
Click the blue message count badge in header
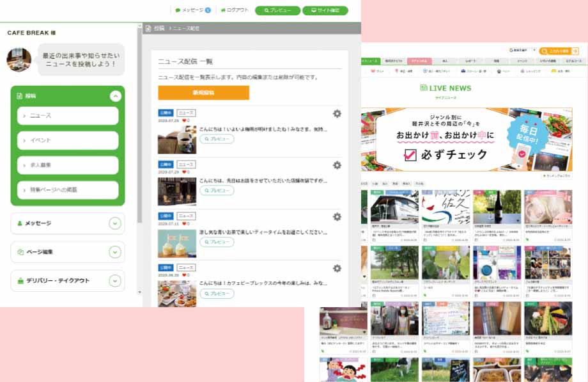click(x=208, y=10)
